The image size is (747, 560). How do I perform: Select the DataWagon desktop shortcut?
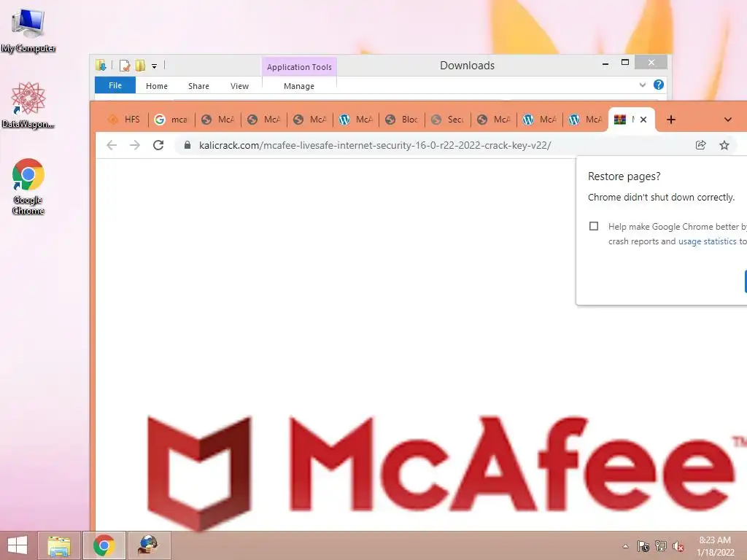coord(28,105)
